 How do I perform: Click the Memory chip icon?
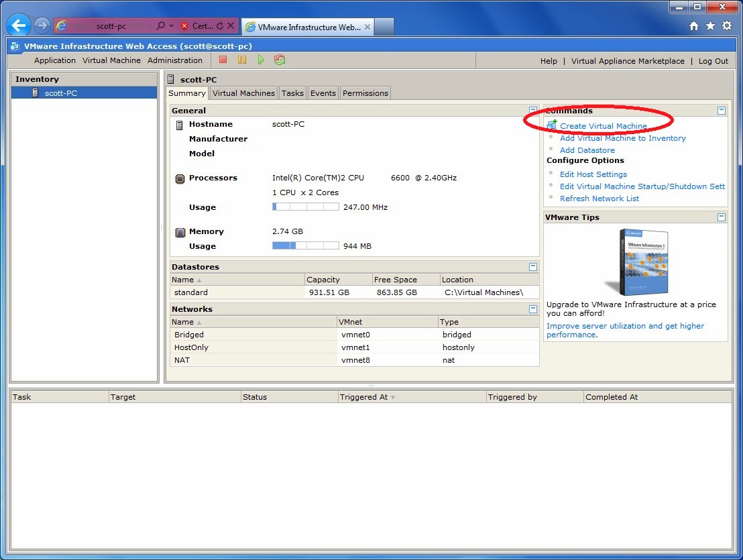point(180,232)
